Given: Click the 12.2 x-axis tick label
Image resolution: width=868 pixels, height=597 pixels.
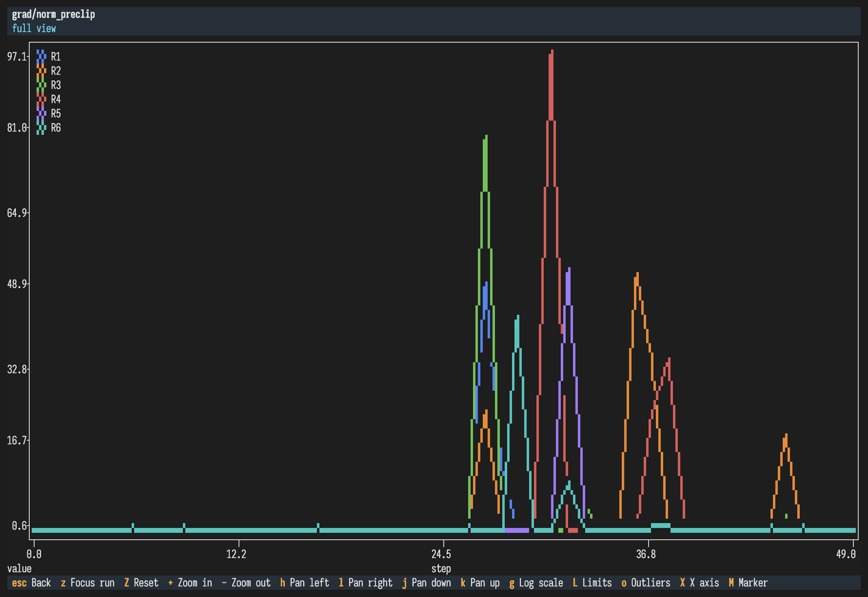Looking at the screenshot, I should click(236, 554).
